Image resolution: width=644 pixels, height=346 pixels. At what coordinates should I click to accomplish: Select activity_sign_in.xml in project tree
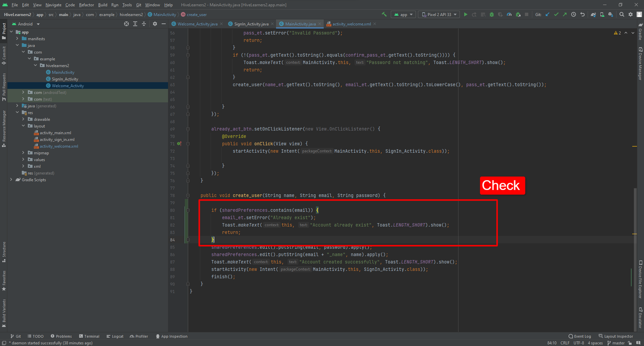coord(57,140)
